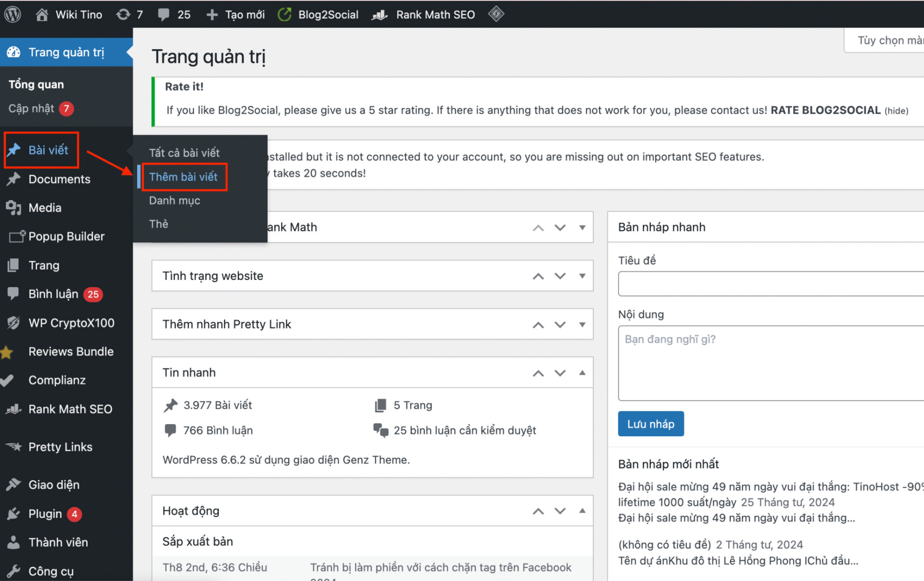Open Tổng quan in sidebar
This screenshot has height=581, width=924.
click(36, 84)
